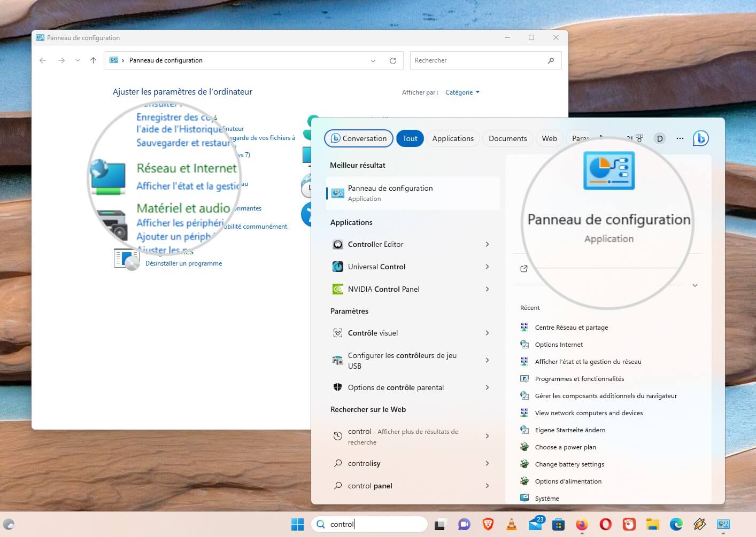This screenshot has width=756, height=537.
Task: Open 'Change battery settings' recent item
Action: [569, 464]
